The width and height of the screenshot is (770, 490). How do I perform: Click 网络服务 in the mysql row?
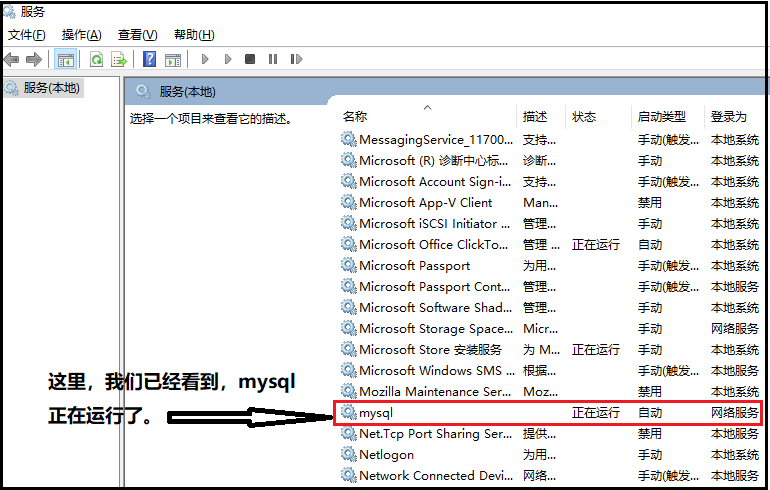735,413
